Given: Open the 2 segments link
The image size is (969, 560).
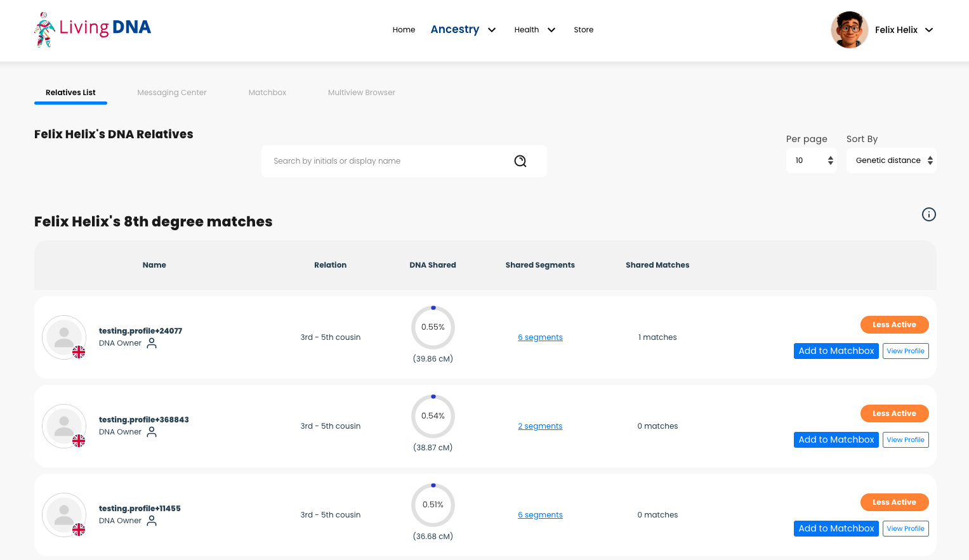Looking at the screenshot, I should (540, 426).
